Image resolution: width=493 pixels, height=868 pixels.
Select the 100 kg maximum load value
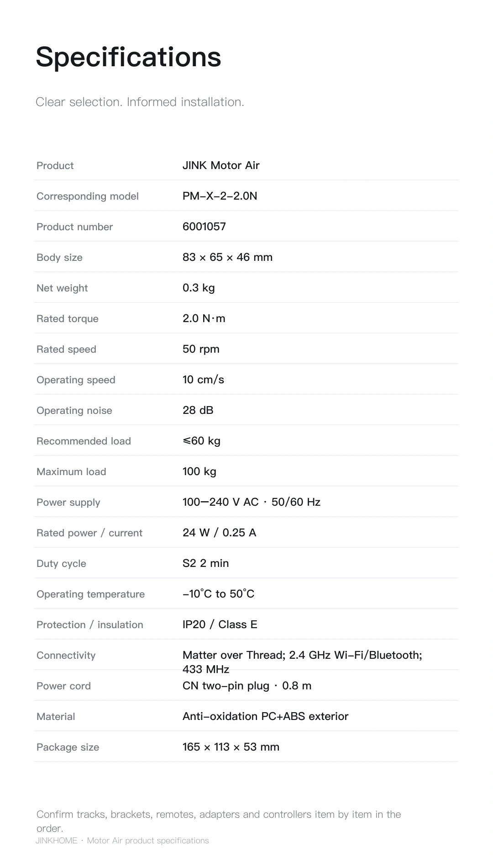point(199,471)
